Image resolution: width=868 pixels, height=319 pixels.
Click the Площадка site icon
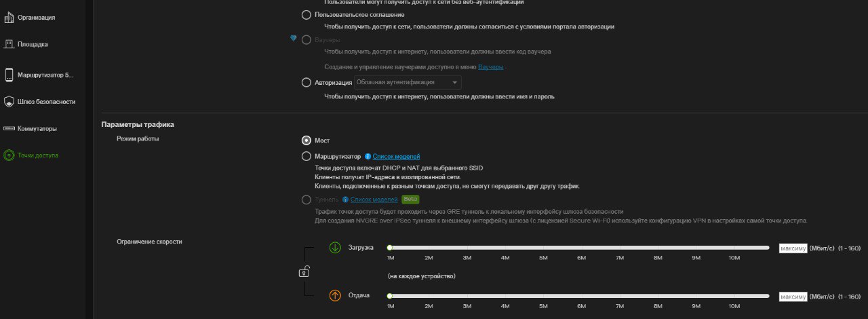tap(9, 44)
